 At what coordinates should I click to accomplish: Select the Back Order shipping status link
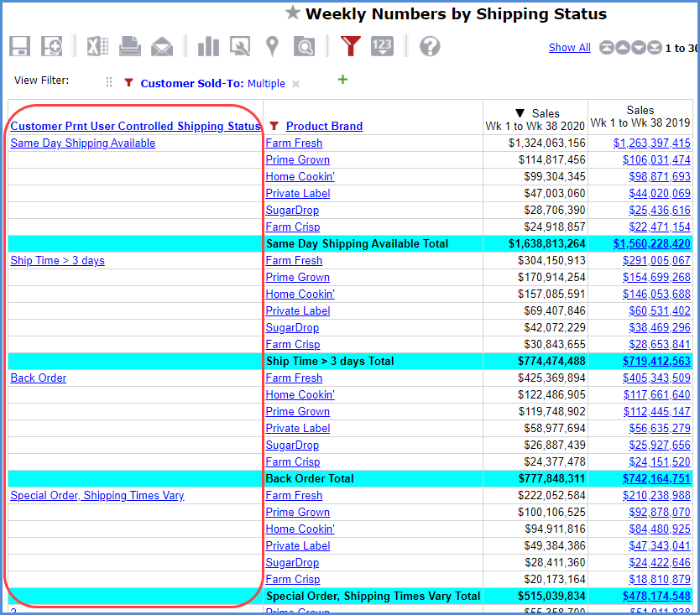pos(38,378)
